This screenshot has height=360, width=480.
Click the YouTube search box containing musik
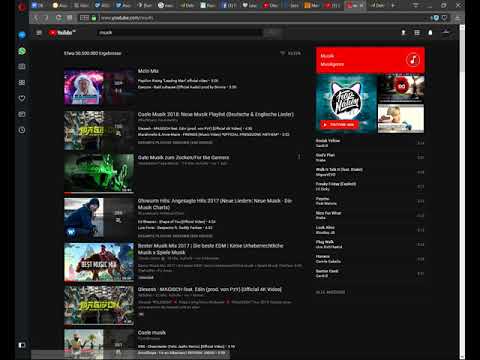180,32
